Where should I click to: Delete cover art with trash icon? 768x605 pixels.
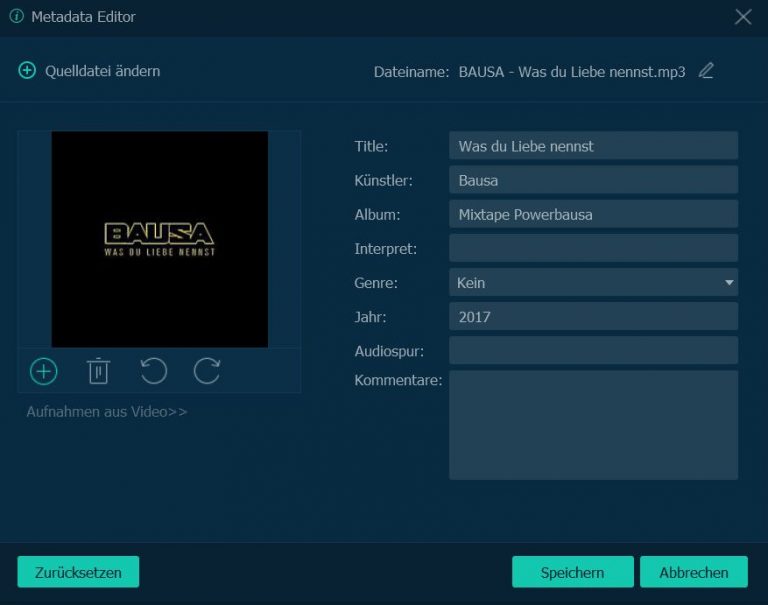pos(98,371)
